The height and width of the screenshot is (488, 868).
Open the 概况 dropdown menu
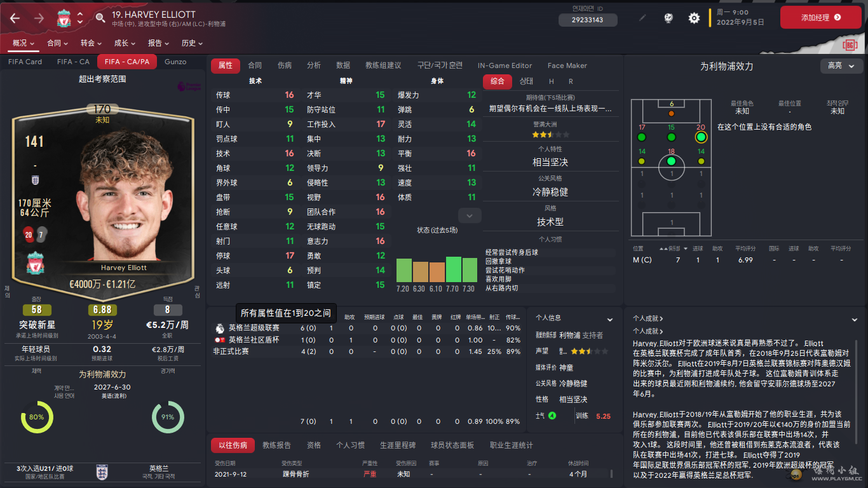(24, 43)
